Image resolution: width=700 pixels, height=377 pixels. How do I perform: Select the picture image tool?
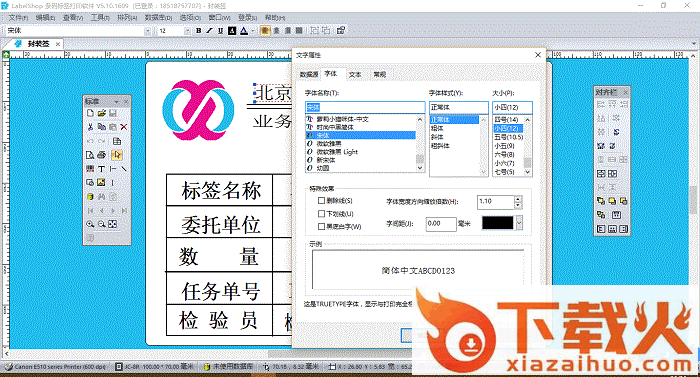[101, 183]
